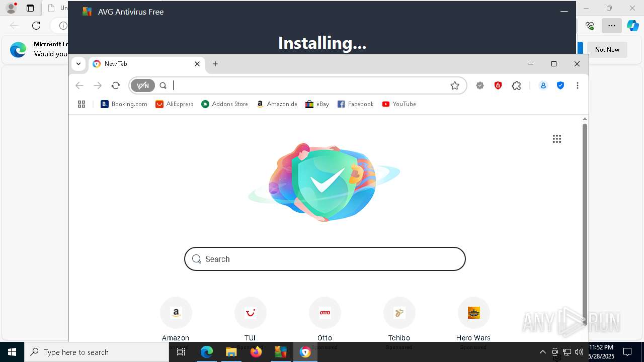644x362 pixels.
Task: Expand the tab search dropdown chevron
Action: [78, 64]
